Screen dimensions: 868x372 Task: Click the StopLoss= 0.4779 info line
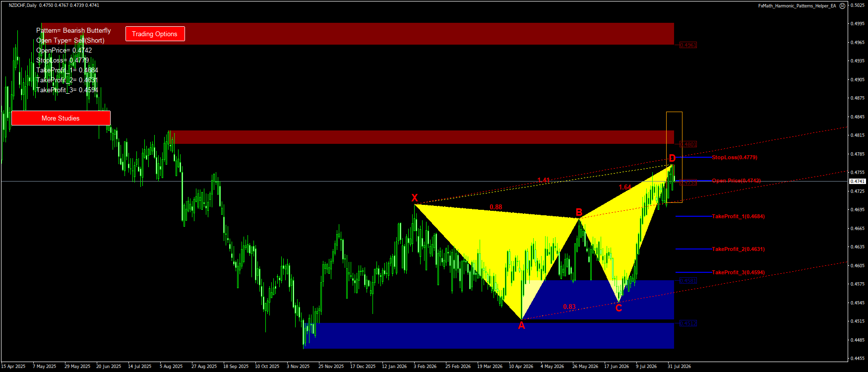(x=62, y=60)
